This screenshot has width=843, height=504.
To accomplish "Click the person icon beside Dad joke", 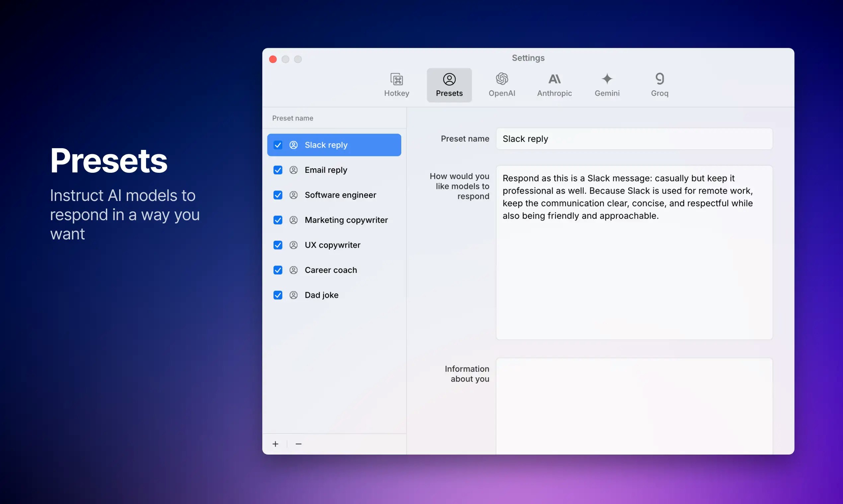I will [293, 295].
